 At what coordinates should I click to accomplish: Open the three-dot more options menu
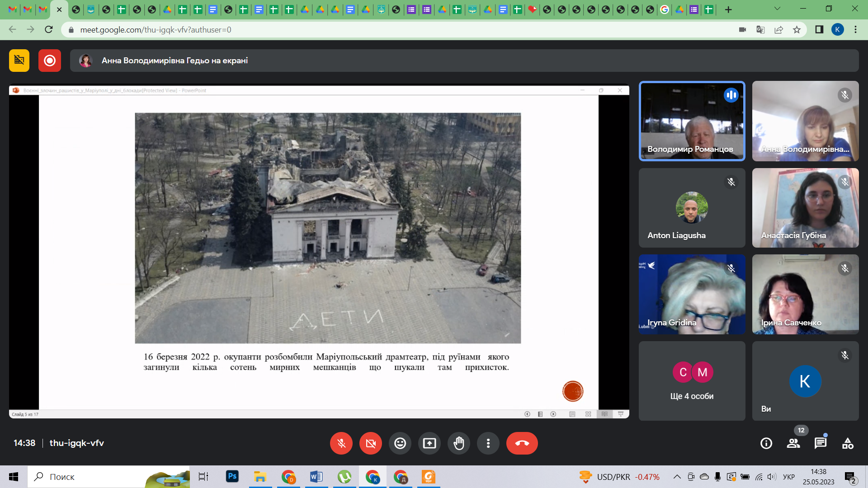click(488, 443)
